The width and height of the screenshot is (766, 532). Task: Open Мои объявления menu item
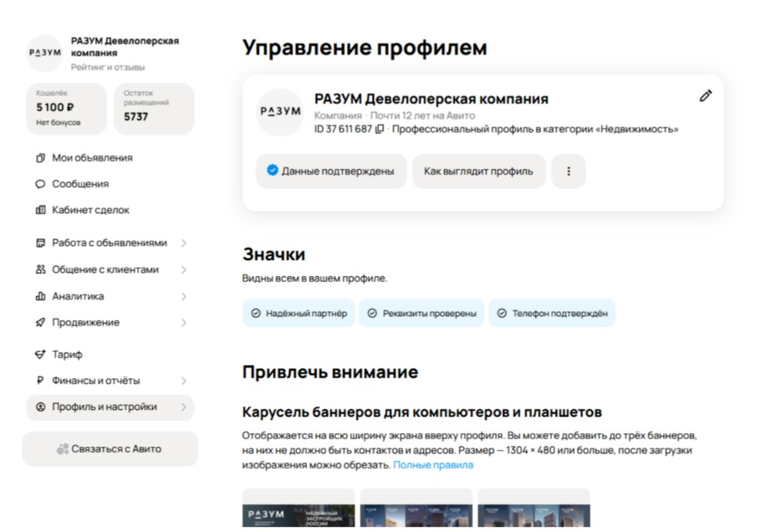[x=110, y=158]
